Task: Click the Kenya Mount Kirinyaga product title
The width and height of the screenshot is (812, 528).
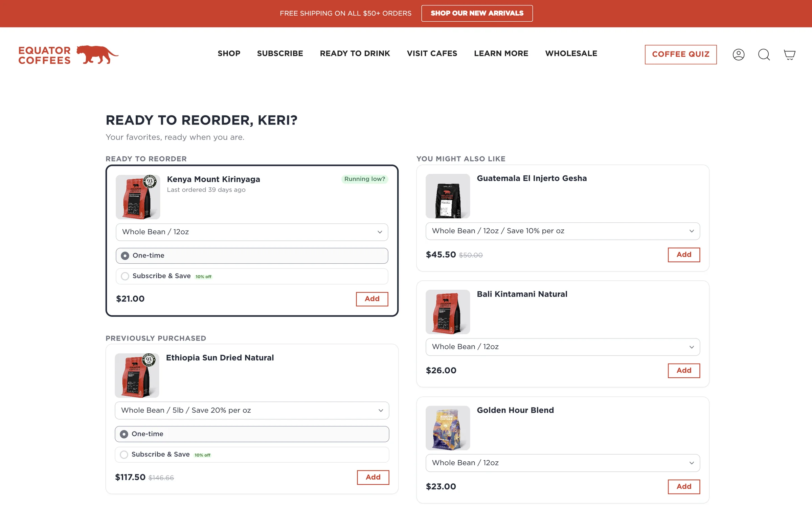Action: (x=213, y=179)
